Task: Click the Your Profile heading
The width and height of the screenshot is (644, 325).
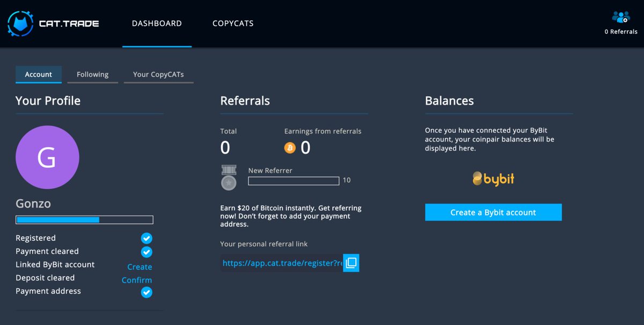Action: [48, 101]
